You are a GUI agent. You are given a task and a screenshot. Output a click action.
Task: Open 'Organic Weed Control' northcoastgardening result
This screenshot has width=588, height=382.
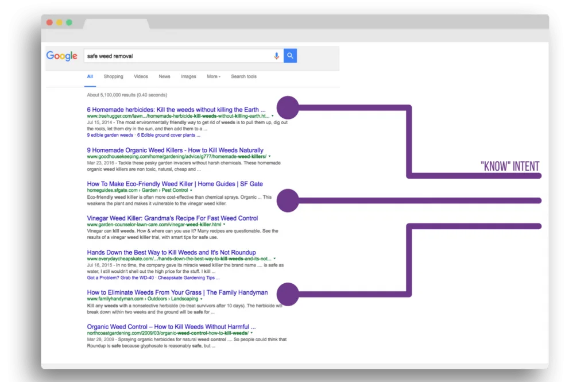171,326
